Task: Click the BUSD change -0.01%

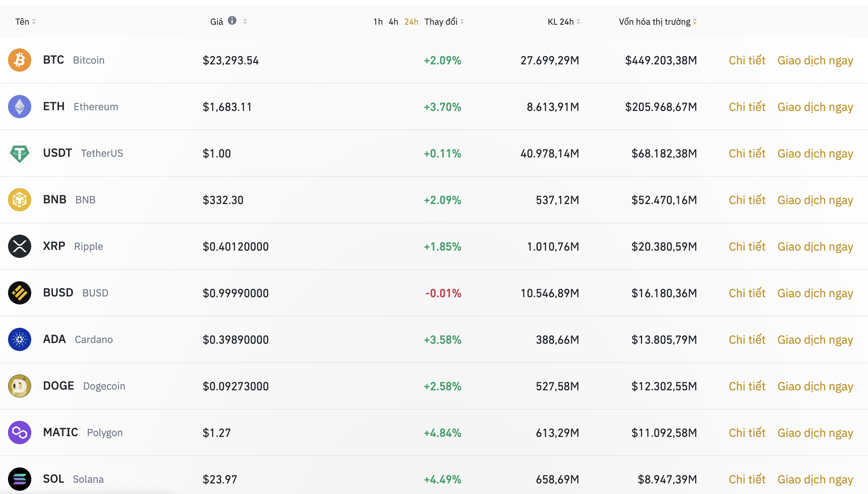Action: tap(443, 293)
